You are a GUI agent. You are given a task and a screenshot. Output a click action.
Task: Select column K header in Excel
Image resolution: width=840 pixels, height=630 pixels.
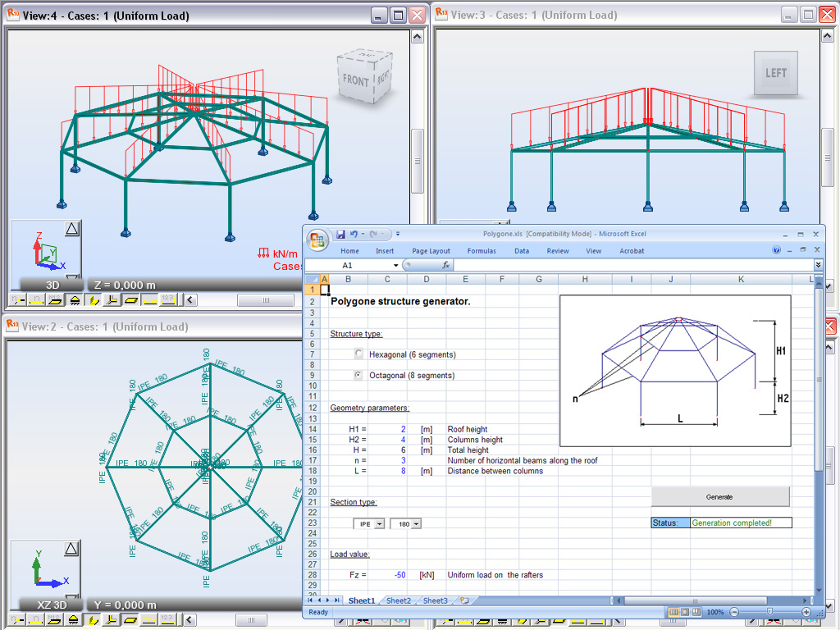pyautogui.click(x=741, y=279)
